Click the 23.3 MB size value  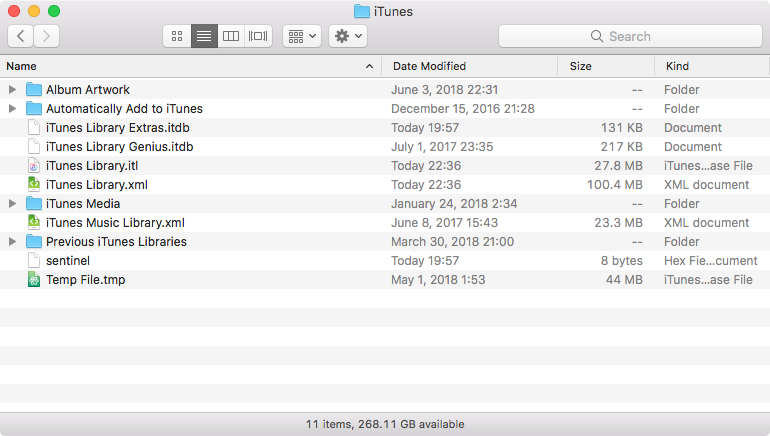click(x=618, y=222)
